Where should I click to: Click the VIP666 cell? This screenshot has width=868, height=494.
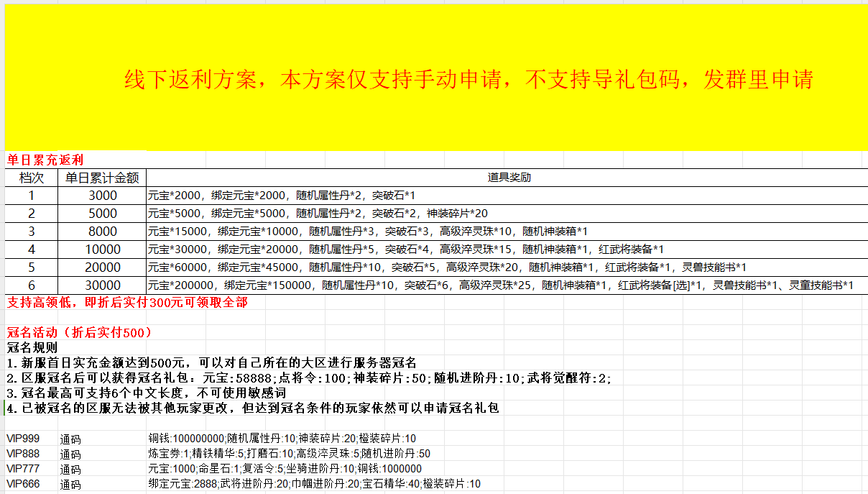pos(23,484)
